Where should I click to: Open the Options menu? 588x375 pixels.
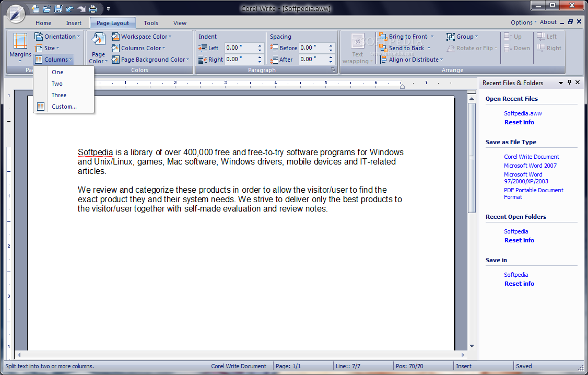pos(523,22)
